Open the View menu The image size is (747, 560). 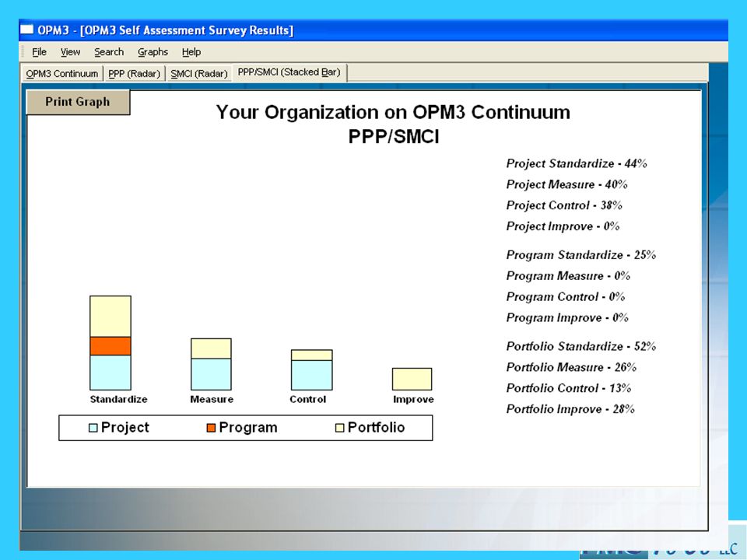tap(70, 52)
